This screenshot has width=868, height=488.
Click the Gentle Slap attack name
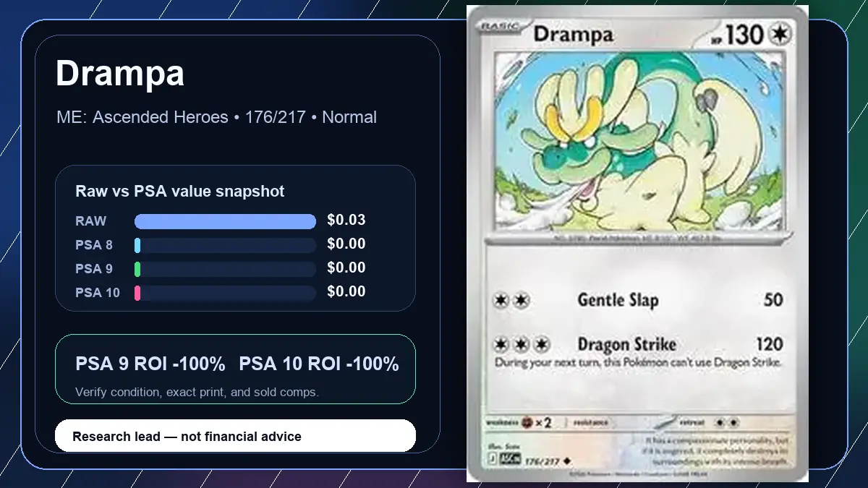pyautogui.click(x=618, y=300)
